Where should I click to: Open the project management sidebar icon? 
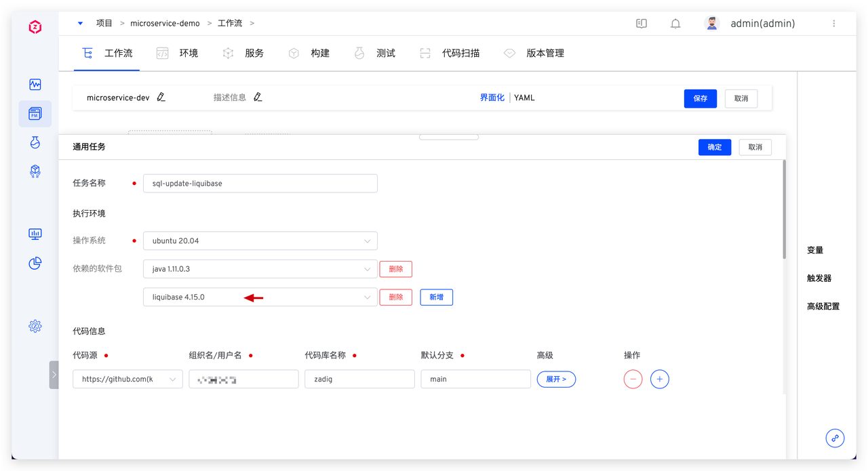click(35, 114)
